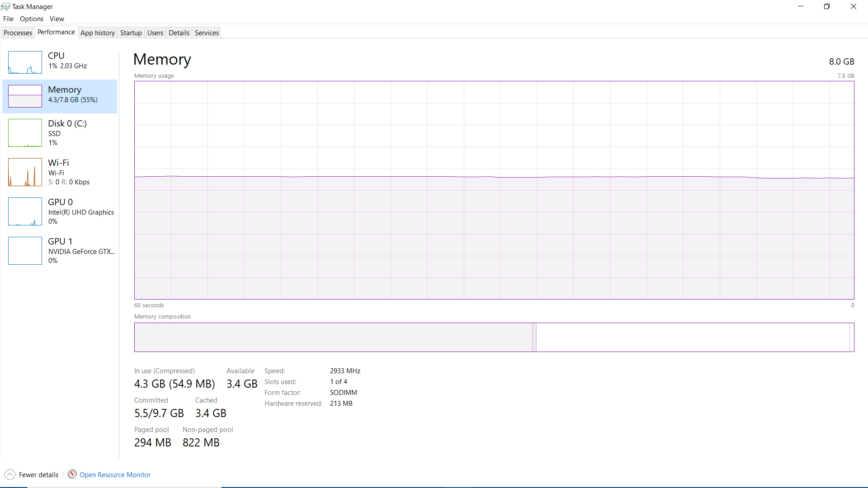
Task: Click the Task Manager title bar icon
Action: coord(5,6)
